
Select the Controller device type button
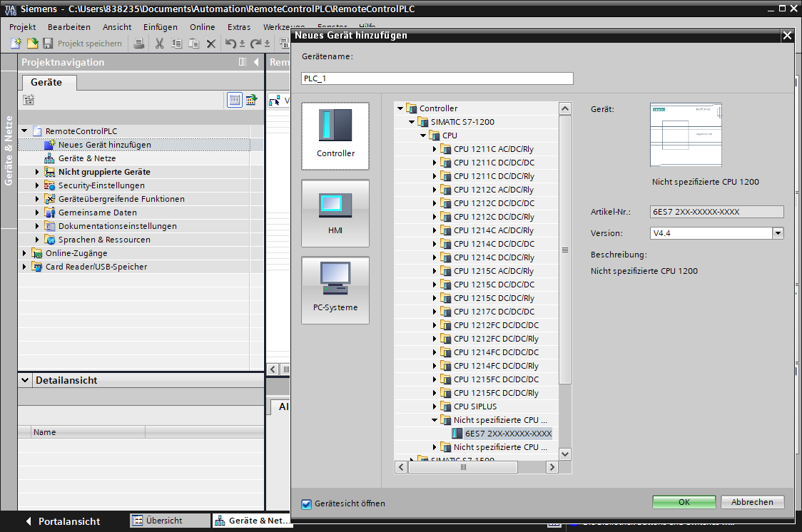tap(335, 135)
